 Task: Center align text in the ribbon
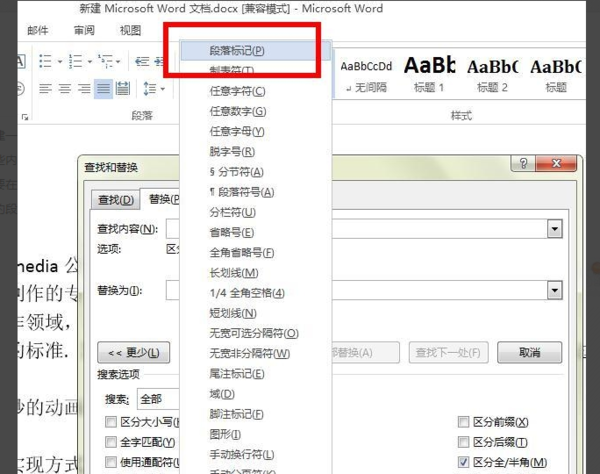tap(65, 89)
